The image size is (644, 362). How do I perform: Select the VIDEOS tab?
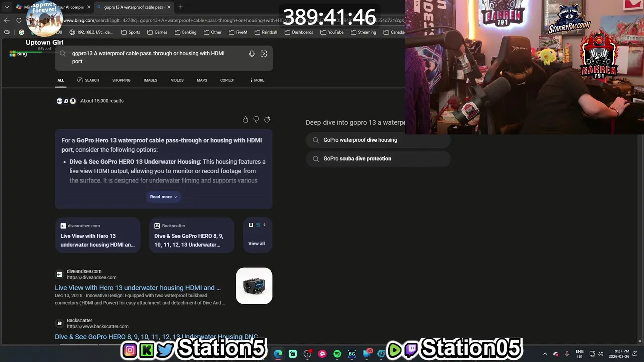pyautogui.click(x=177, y=80)
